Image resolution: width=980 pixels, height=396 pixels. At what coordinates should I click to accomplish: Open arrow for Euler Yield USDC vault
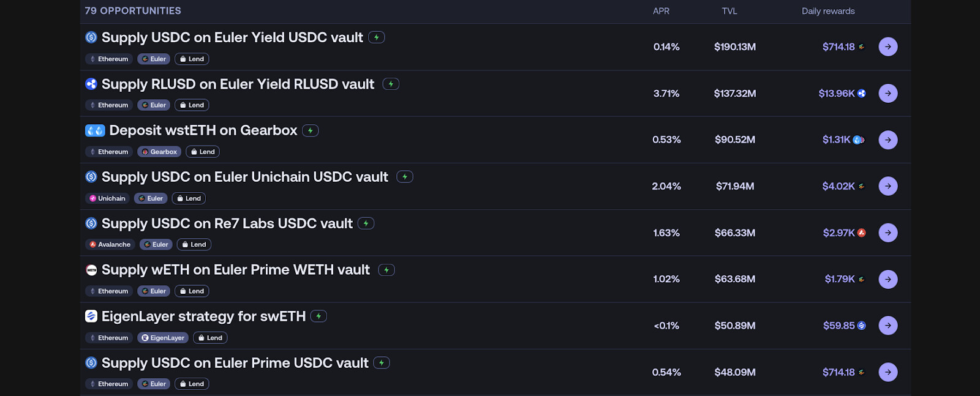tap(888, 47)
